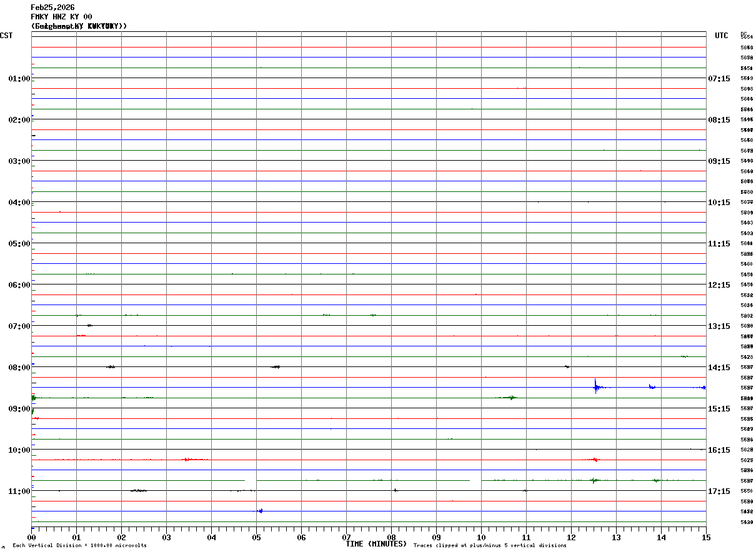Select the 01:00 CST row label
Viewport: 756px width, 554px height.
pyautogui.click(x=19, y=79)
